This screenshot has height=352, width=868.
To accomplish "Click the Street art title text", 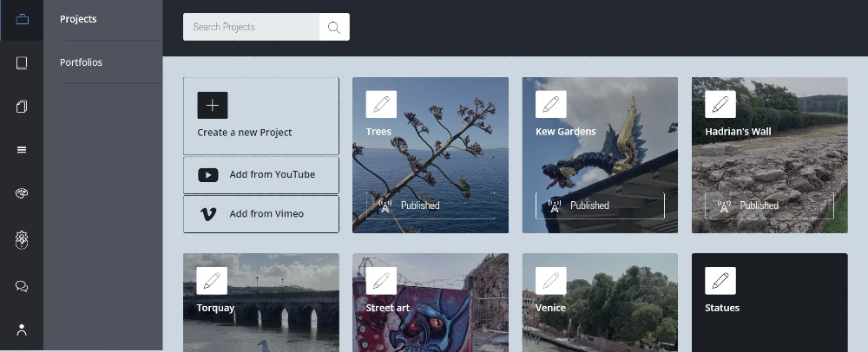I will [x=387, y=308].
